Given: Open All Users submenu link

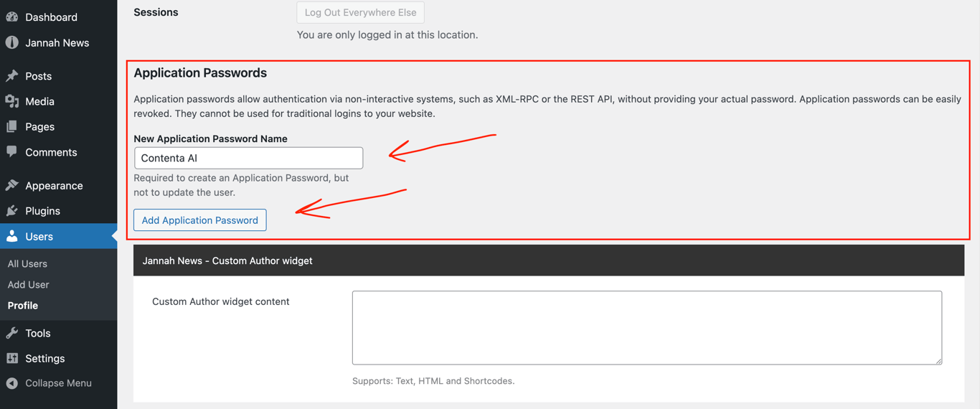Looking at the screenshot, I should [27, 263].
